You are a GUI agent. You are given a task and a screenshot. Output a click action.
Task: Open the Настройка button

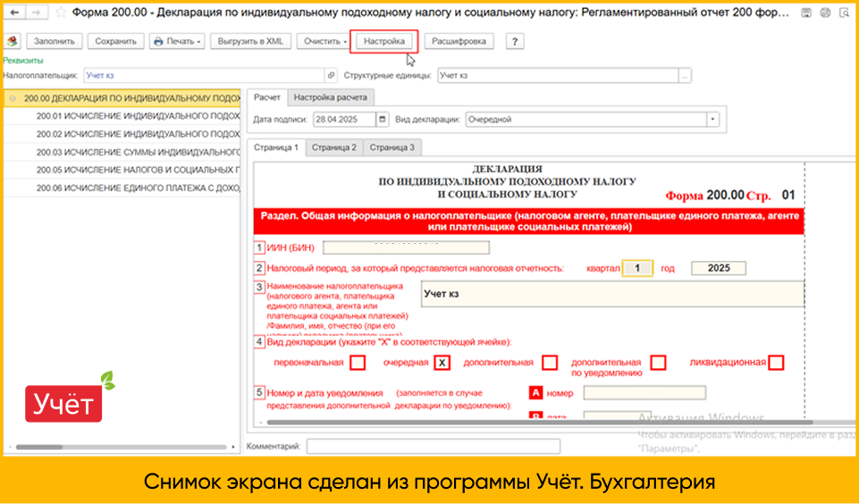coord(384,41)
